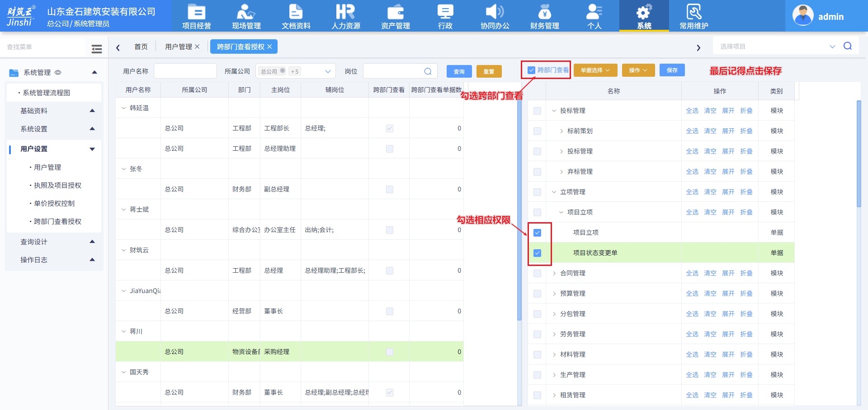Uncheck the 跨部门查看 checkbox
Screen dimensions: 868x410
click(x=532, y=70)
